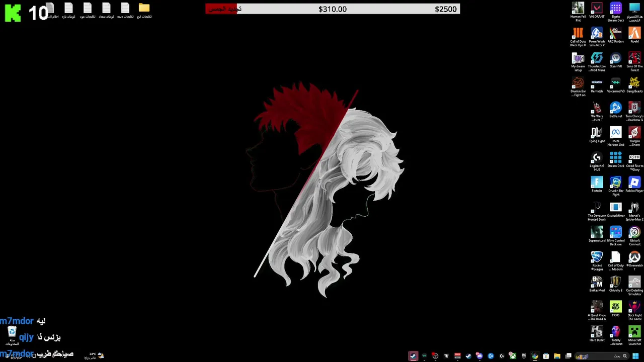Open the Battle.net desktop shortcut

pos(616,110)
